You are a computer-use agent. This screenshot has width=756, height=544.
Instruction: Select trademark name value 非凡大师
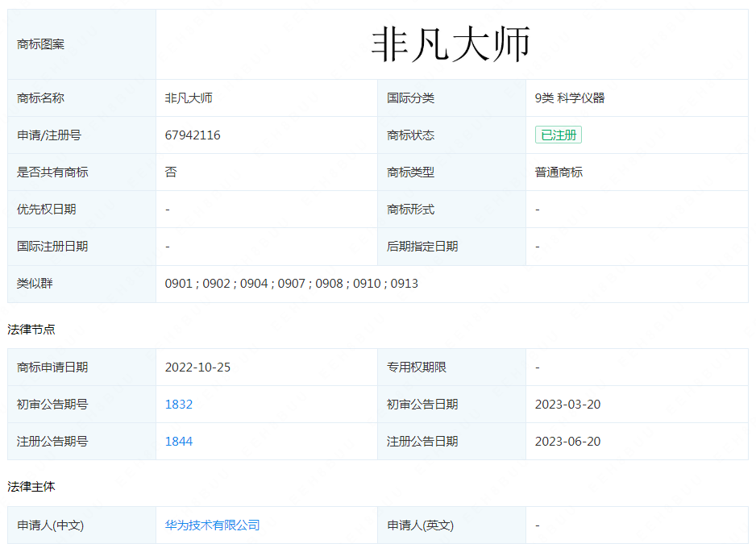(x=189, y=98)
